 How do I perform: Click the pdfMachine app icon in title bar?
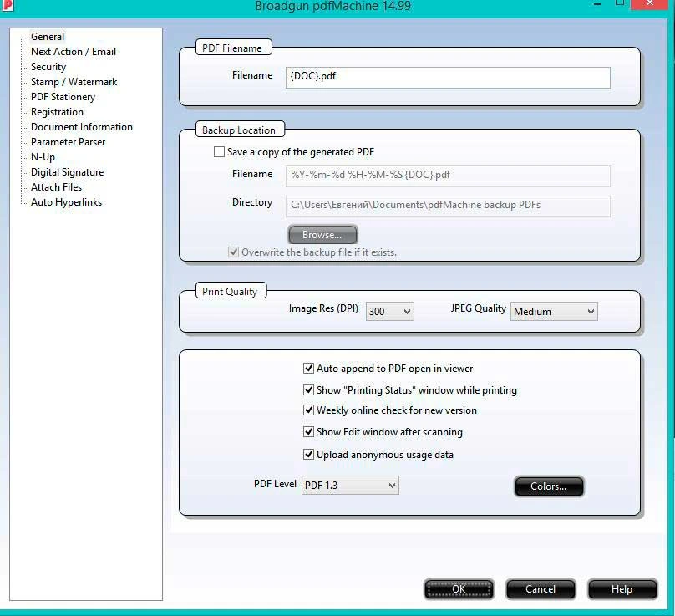pyautogui.click(x=8, y=4)
